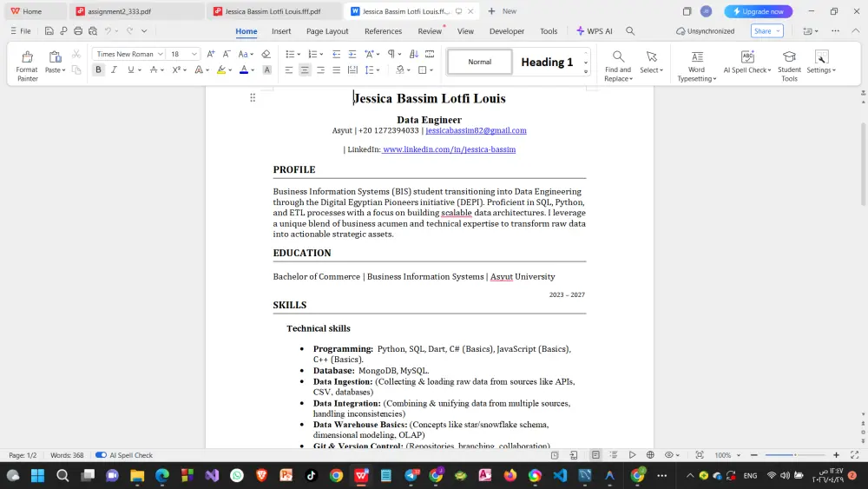Clear formatting with the eraser icon

click(x=266, y=54)
